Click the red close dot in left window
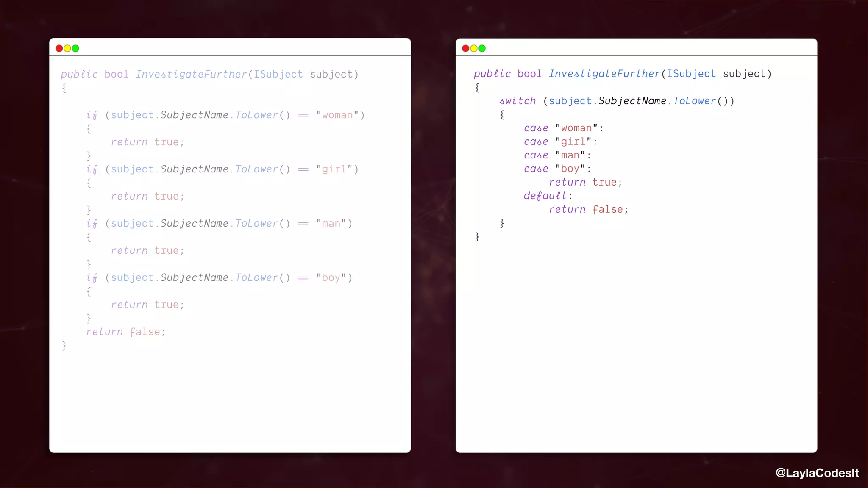The image size is (868, 488). 59,48
